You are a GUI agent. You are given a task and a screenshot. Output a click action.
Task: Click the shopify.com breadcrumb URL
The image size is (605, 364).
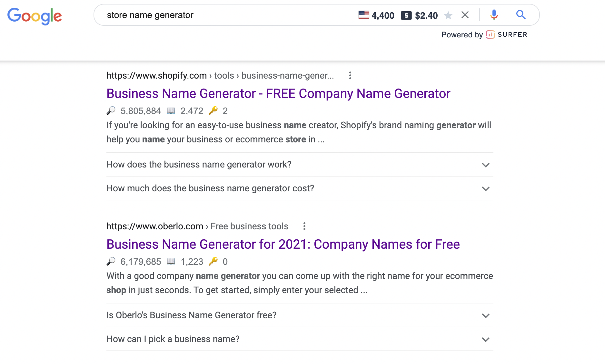click(156, 75)
